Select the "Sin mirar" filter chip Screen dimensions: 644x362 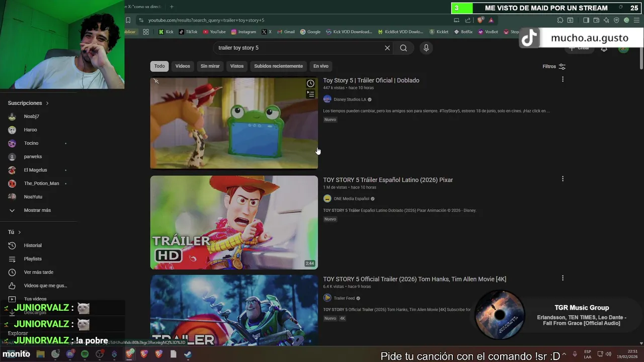(210, 66)
